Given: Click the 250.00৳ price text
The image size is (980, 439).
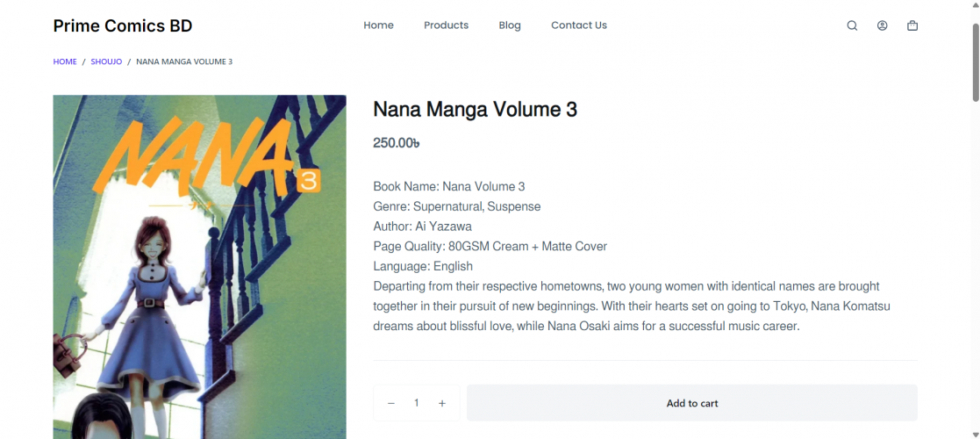Looking at the screenshot, I should coord(397,143).
